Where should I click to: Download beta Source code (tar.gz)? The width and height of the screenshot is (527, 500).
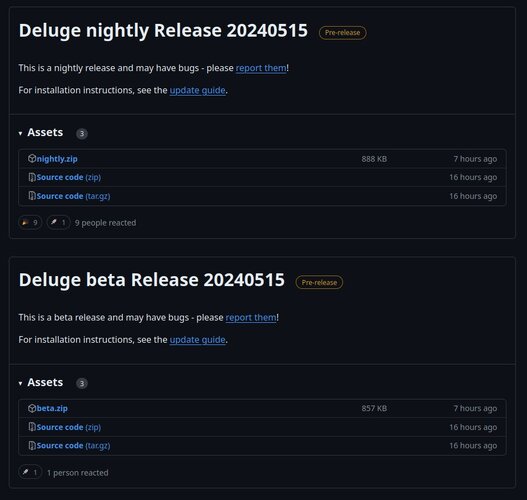pos(73,446)
